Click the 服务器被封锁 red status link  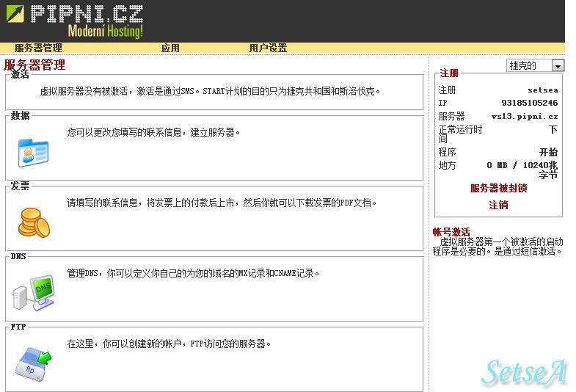[x=498, y=188]
